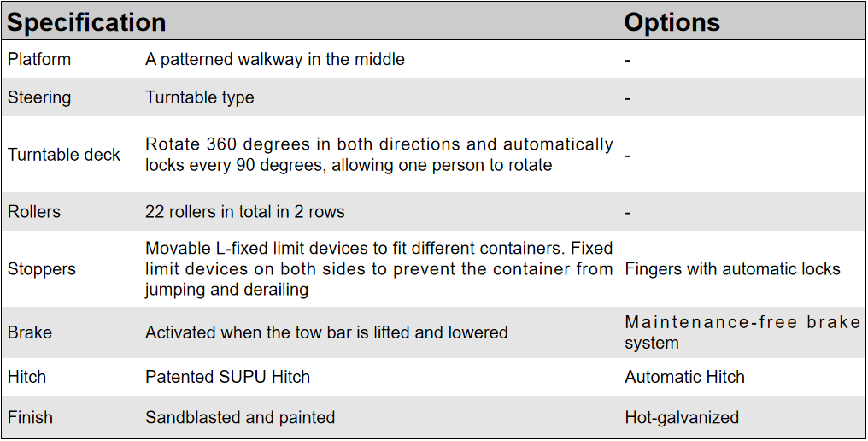The image size is (868, 441).
Task: Click the Maintenance-free brake system option
Action: [742, 332]
